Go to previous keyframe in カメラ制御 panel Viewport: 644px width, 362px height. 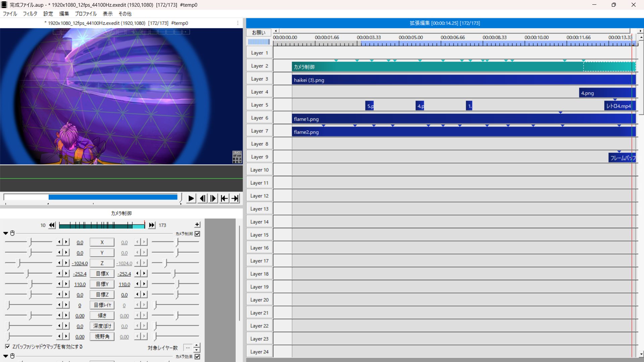[x=52, y=225]
